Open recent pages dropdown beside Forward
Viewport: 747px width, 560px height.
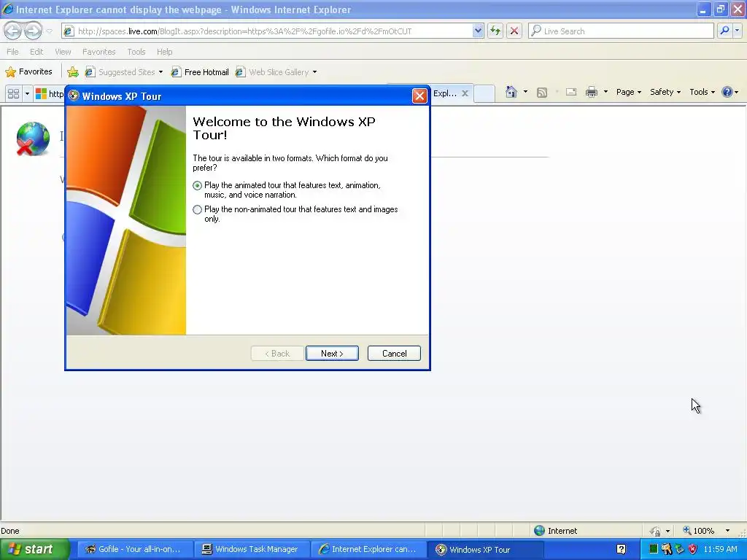tap(49, 31)
